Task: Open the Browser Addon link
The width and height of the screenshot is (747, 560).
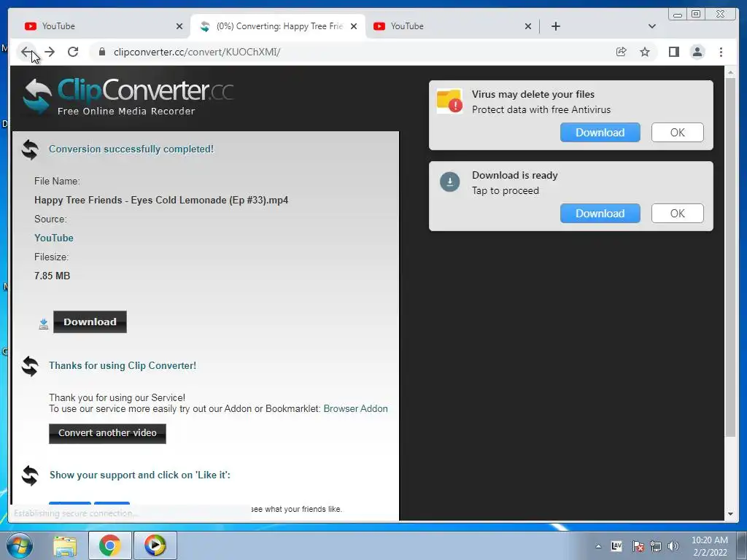Action: click(355, 408)
